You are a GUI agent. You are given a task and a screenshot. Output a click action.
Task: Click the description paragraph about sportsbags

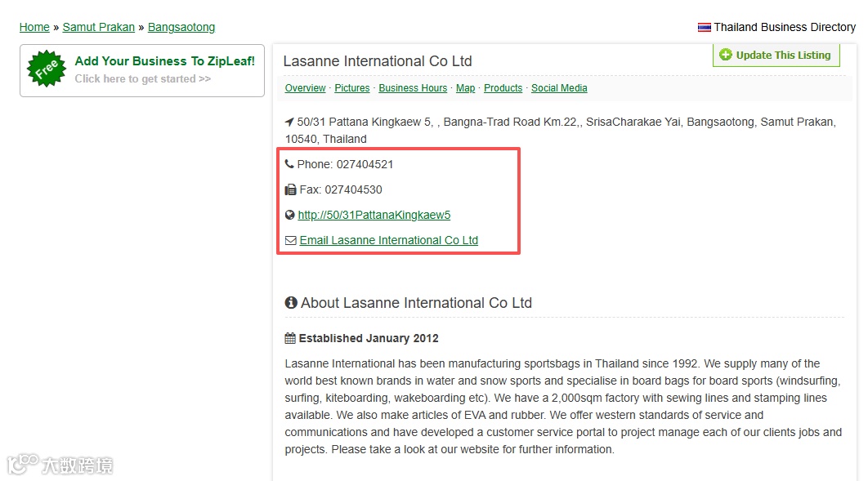point(563,407)
